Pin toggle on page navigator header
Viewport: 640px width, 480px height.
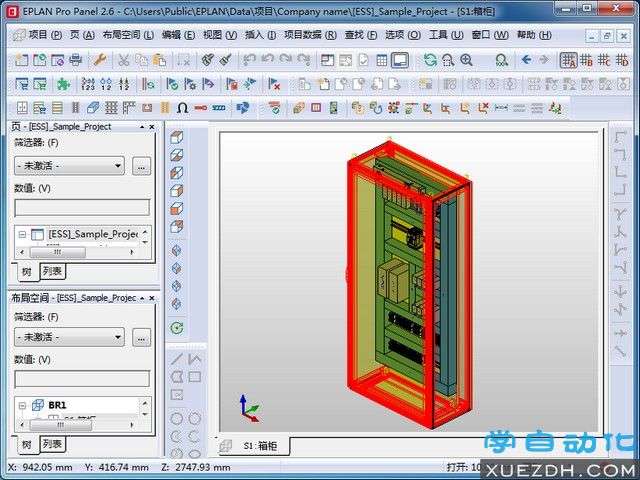[142, 127]
